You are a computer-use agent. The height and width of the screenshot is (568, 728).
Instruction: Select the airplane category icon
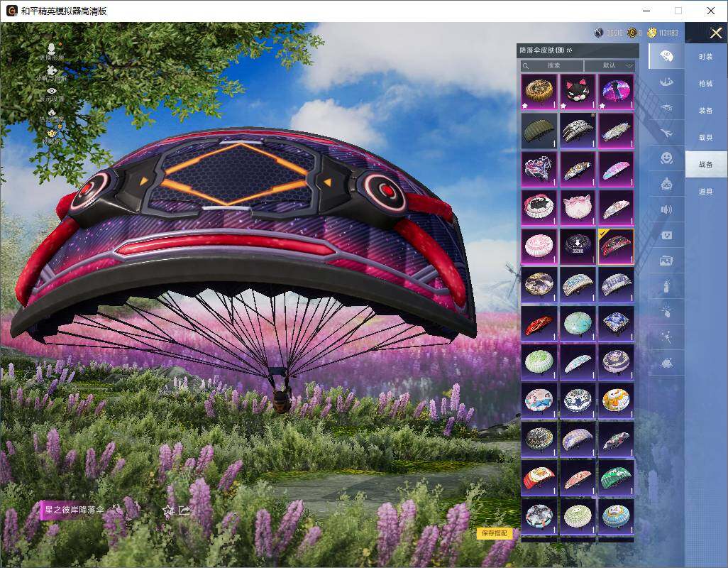(x=666, y=133)
